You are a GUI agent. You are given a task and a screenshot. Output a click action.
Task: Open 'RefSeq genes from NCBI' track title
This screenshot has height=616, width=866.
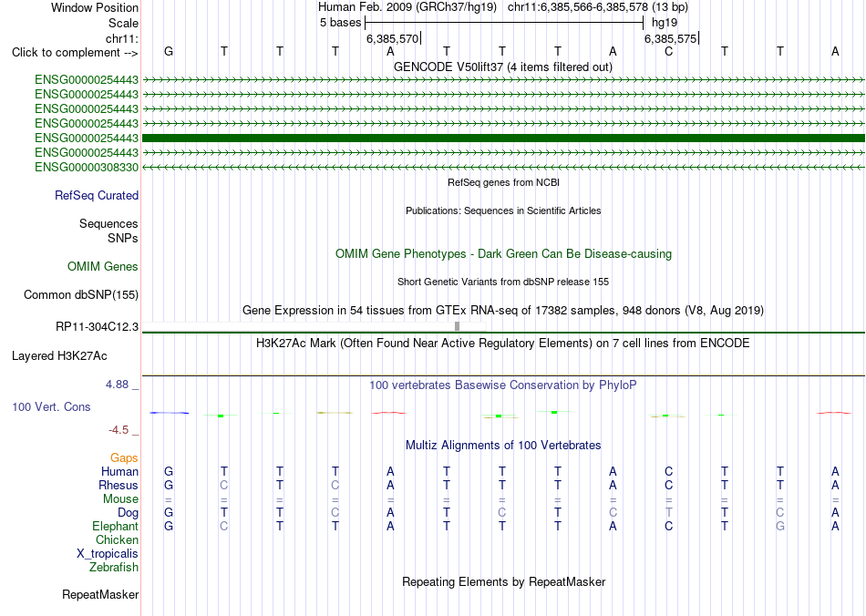tap(503, 182)
